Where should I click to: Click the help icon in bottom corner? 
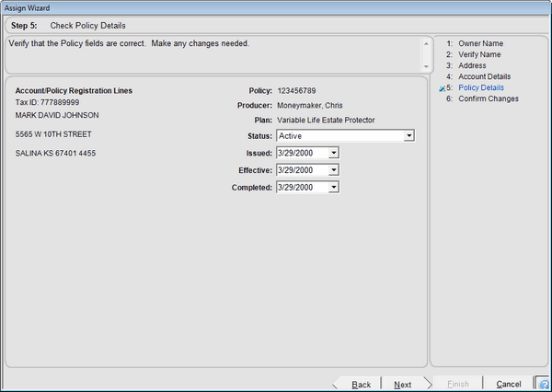point(542,384)
